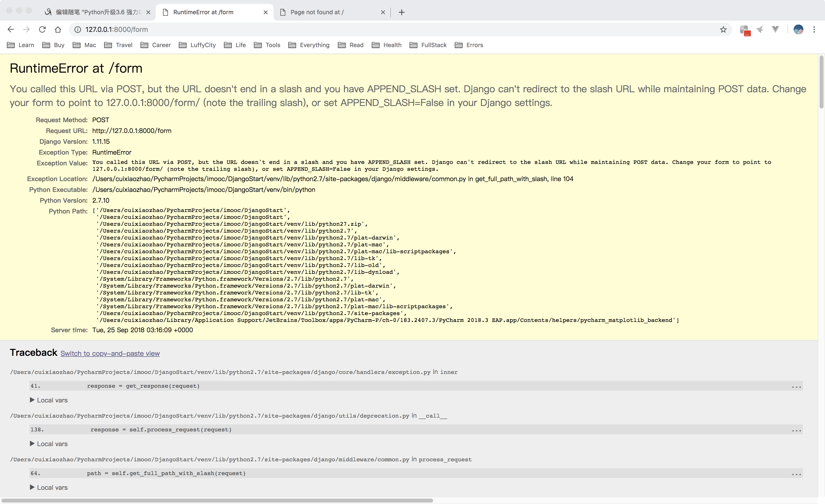Image resolution: width=825 pixels, height=504 pixels.
Task: Expand Local vars under exception.py frame
Action: pos(49,400)
